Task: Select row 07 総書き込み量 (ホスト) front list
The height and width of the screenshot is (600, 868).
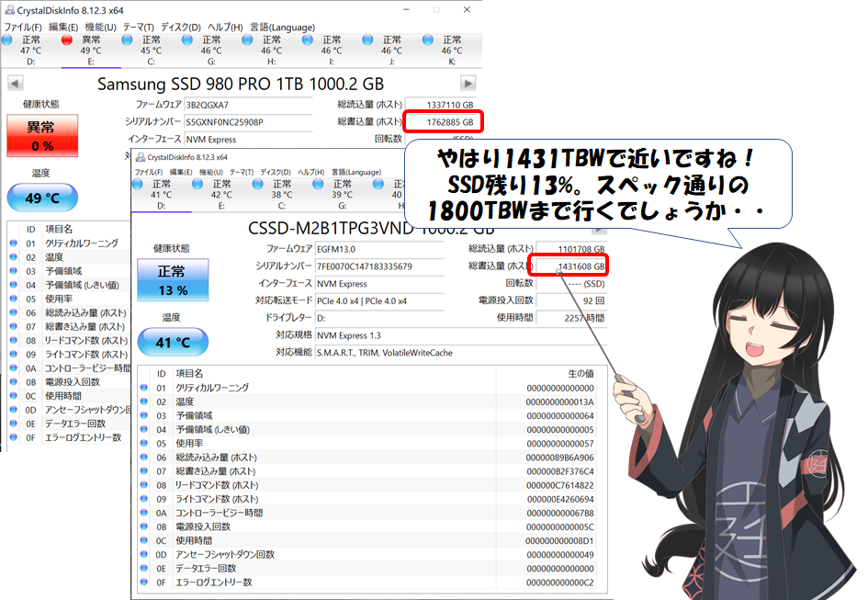Action: [x=367, y=471]
